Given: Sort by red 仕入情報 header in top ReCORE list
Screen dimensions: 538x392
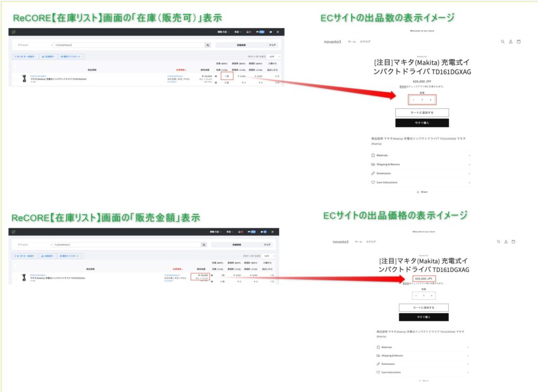Looking at the screenshot, I should (x=181, y=70).
